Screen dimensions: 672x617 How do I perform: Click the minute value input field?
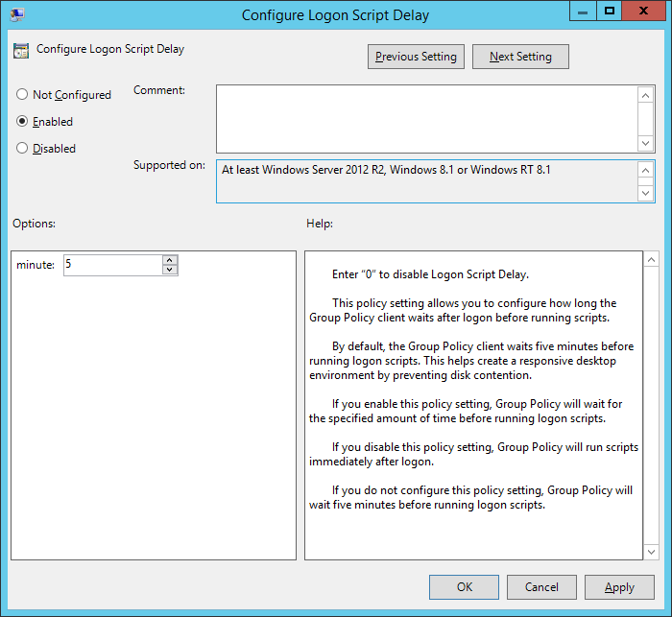click(112, 265)
